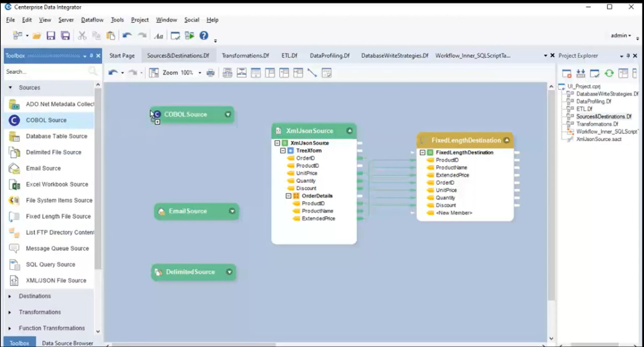Start the dataflow with the run icon

(189, 36)
